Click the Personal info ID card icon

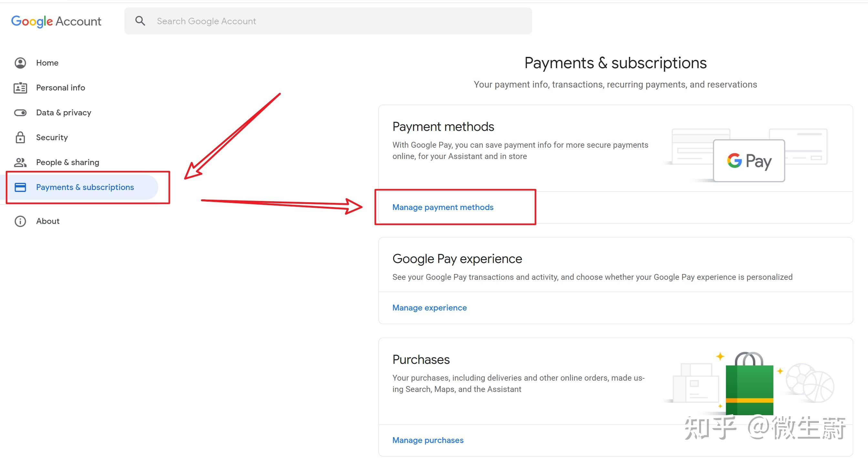coord(20,88)
